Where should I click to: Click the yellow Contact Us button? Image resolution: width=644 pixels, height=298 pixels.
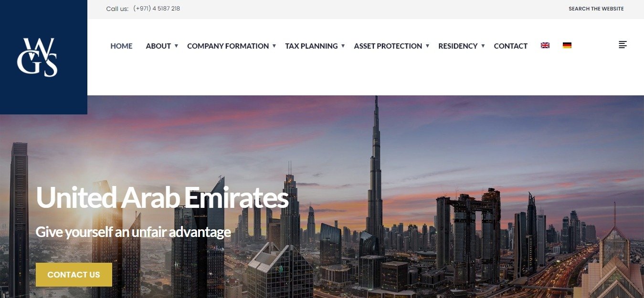[x=74, y=275]
